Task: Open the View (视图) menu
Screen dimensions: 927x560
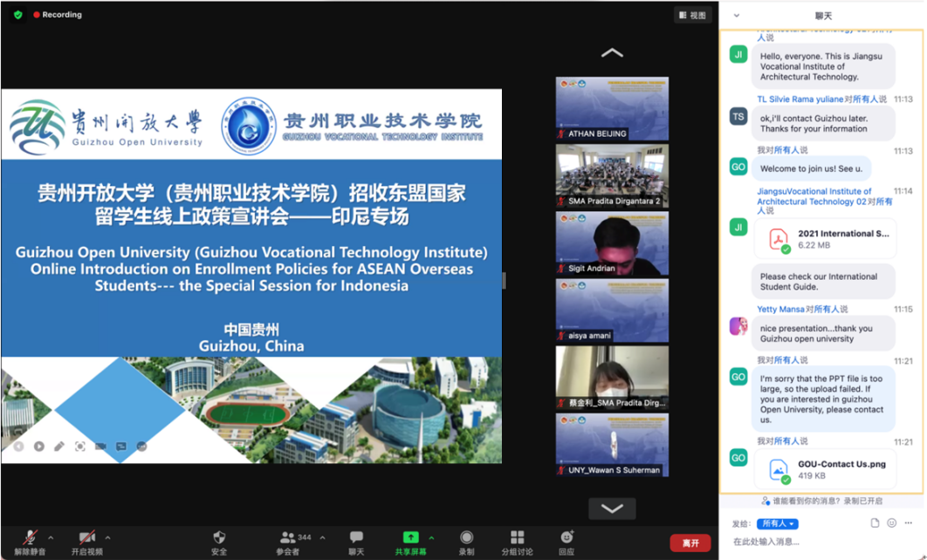Action: [692, 15]
